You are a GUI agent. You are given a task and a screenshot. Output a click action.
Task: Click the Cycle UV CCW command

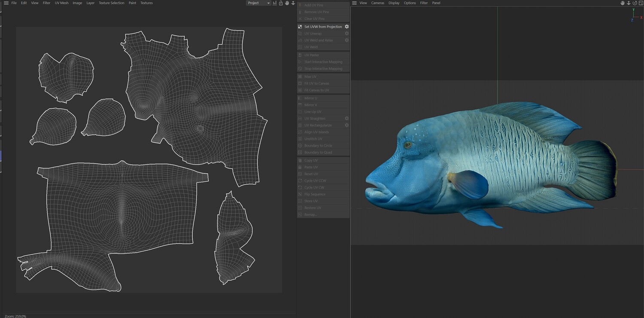pyautogui.click(x=323, y=181)
